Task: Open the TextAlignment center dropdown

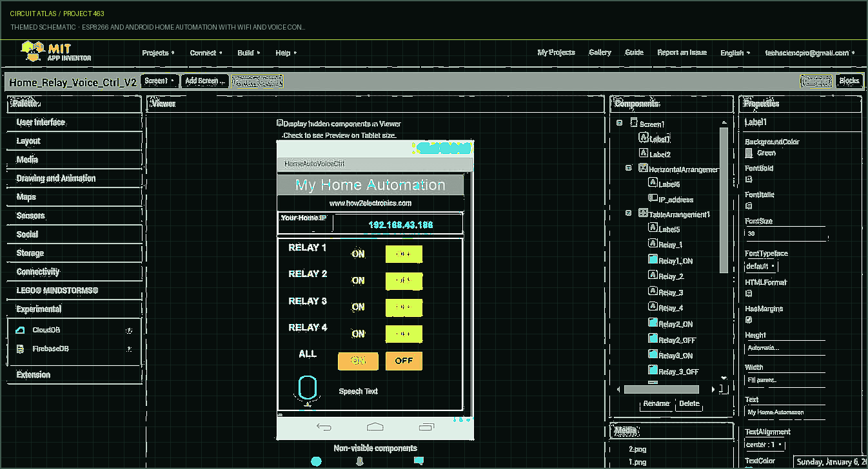Action: [765, 445]
